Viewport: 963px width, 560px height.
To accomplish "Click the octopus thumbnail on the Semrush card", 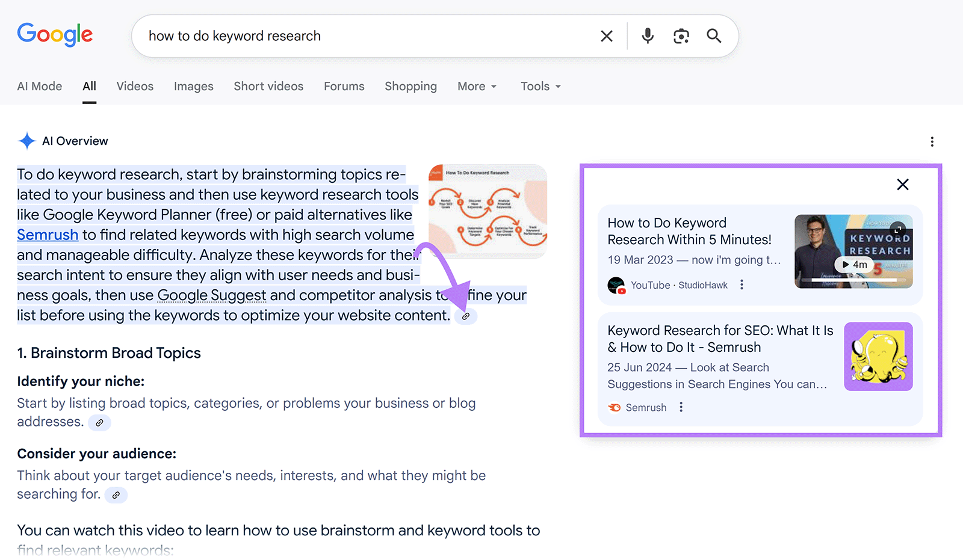I will (878, 356).
